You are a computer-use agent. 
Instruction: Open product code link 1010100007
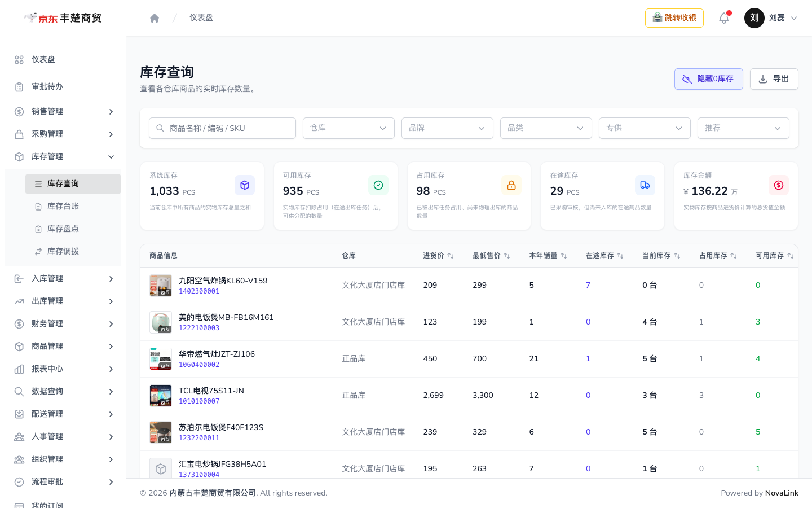(x=199, y=401)
